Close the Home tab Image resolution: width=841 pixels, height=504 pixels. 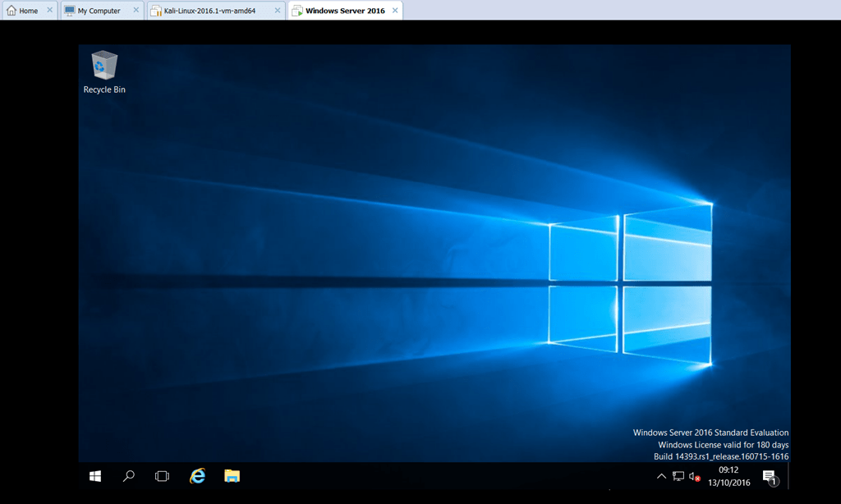(49, 10)
